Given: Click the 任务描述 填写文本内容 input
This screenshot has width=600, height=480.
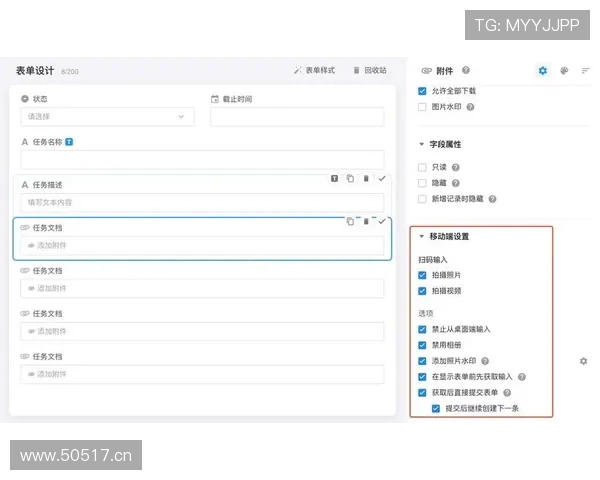Looking at the screenshot, I should point(202,202).
